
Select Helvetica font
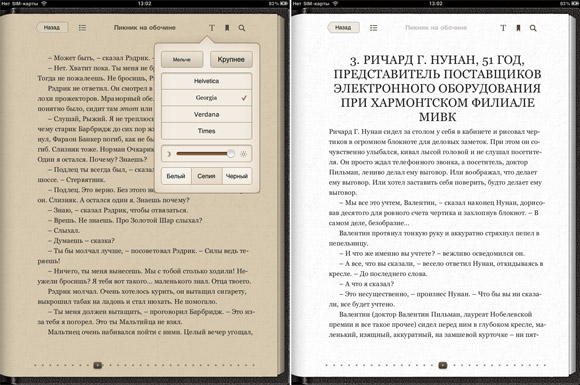pyautogui.click(x=206, y=81)
